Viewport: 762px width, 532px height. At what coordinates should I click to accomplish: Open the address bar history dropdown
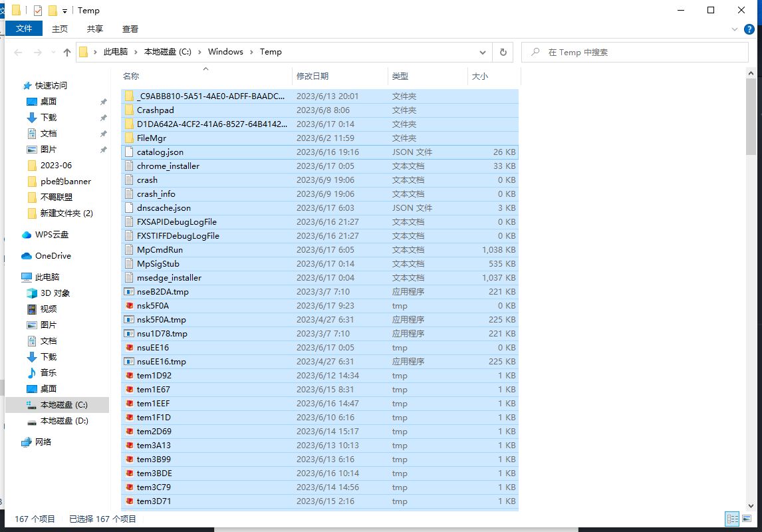click(x=482, y=52)
